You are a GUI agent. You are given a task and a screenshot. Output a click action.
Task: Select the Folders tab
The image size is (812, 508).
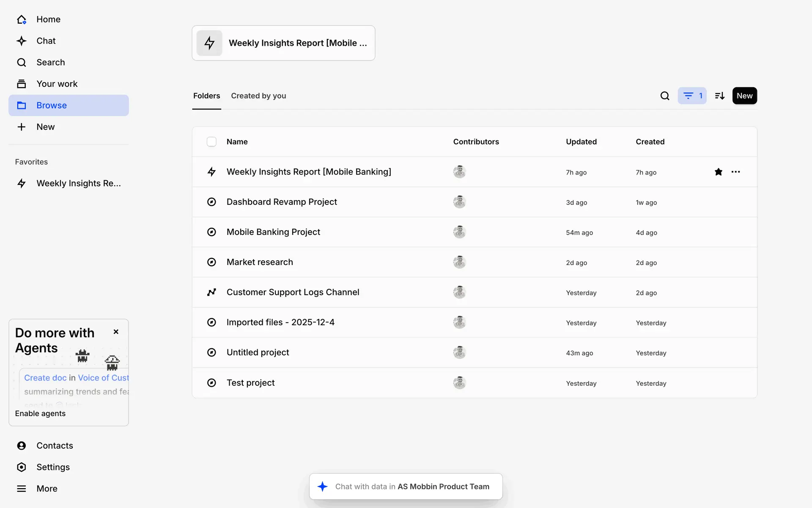[206, 96]
